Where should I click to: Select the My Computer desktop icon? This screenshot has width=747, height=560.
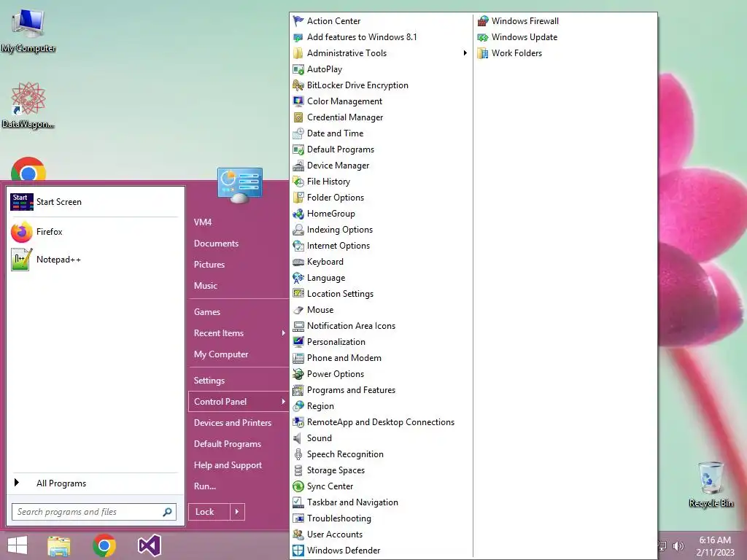point(28,31)
